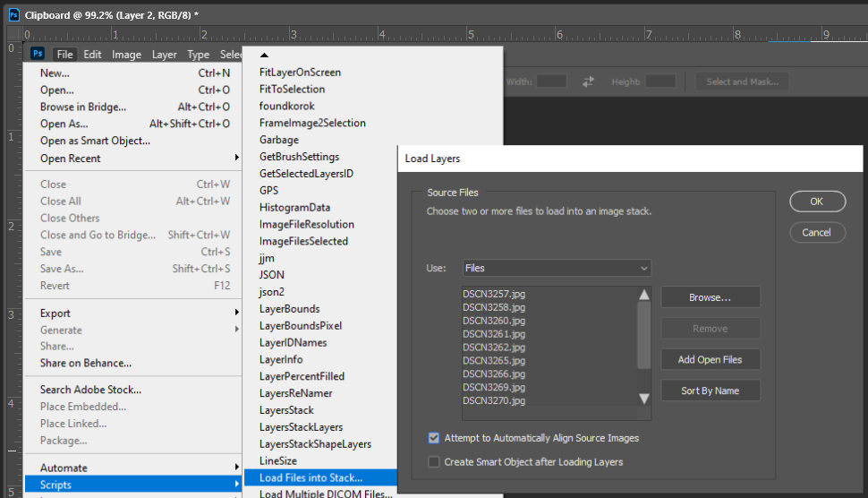Image resolution: width=868 pixels, height=498 pixels.
Task: Click OK in Load Layers dialog
Action: (x=817, y=202)
